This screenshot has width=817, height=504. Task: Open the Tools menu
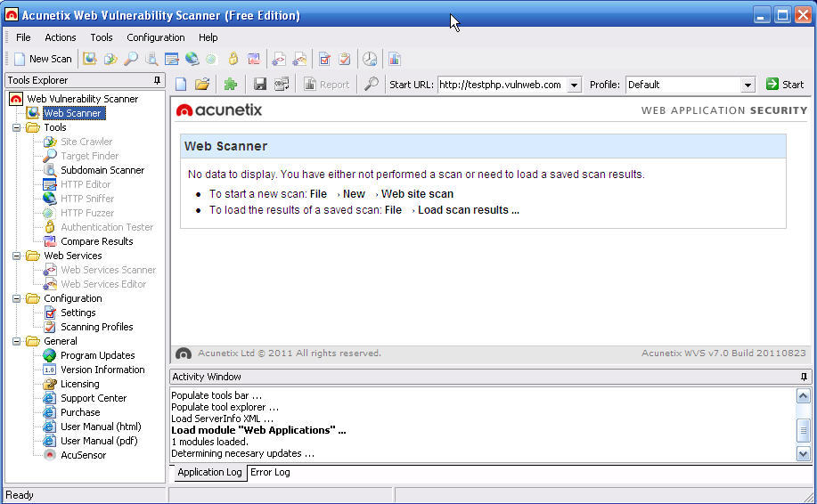(x=101, y=37)
